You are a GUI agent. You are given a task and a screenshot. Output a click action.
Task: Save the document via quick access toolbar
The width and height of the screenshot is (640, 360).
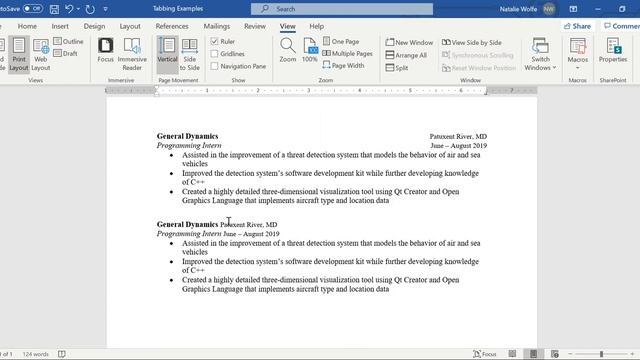[x=54, y=9]
